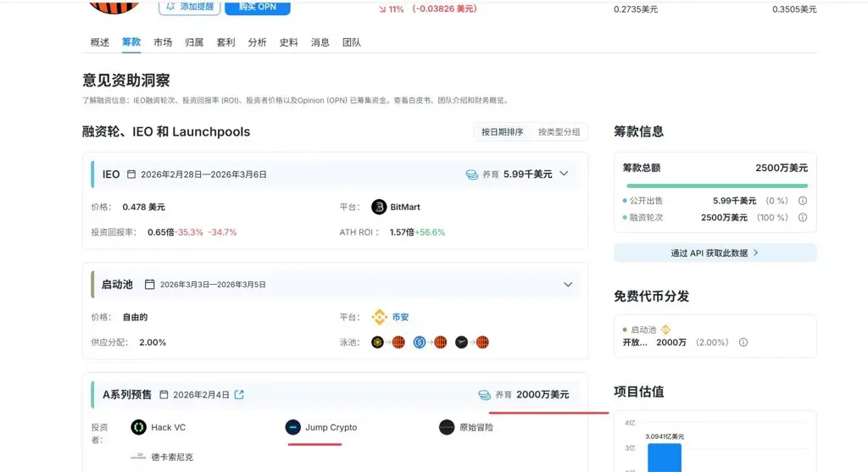868x472 pixels.
Task: Click the 德卡索尼克 investor logo
Action: pos(138,457)
